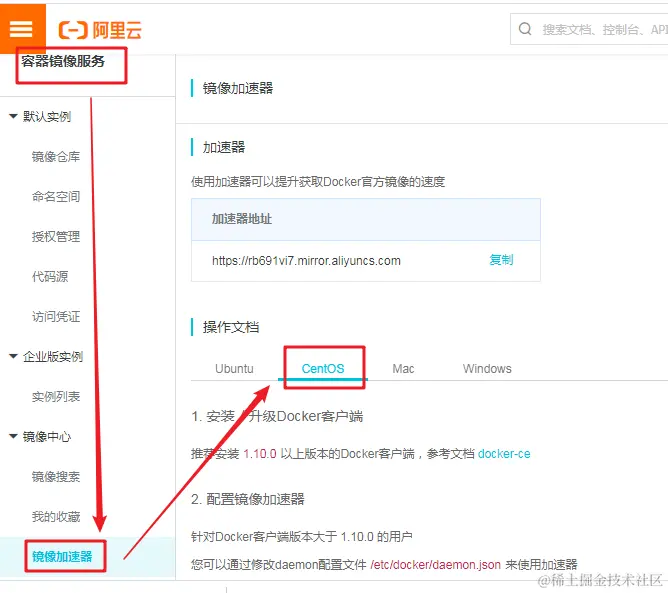Open 实例列表 in sidebar
The width and height of the screenshot is (668, 593).
pyautogui.click(x=56, y=397)
